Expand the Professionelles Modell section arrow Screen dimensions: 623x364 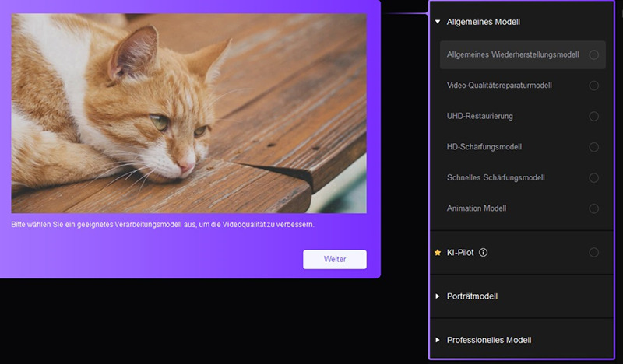tap(438, 340)
